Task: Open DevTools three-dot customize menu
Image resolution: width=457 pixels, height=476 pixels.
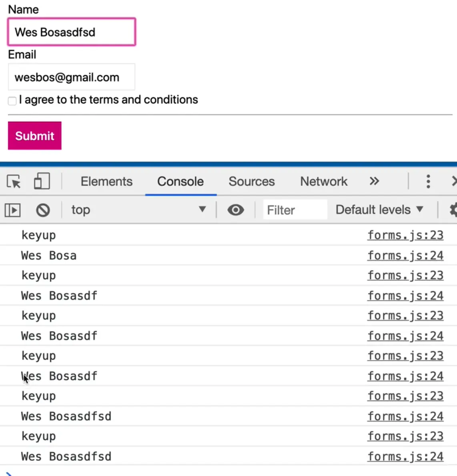Action: [428, 182]
